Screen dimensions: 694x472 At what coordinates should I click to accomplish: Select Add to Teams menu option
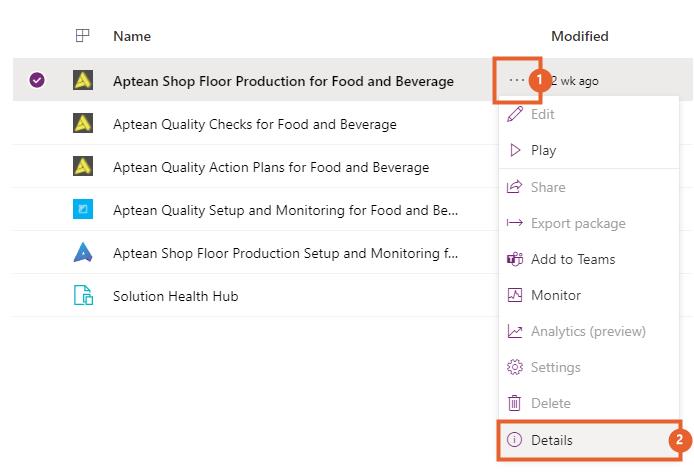point(572,259)
